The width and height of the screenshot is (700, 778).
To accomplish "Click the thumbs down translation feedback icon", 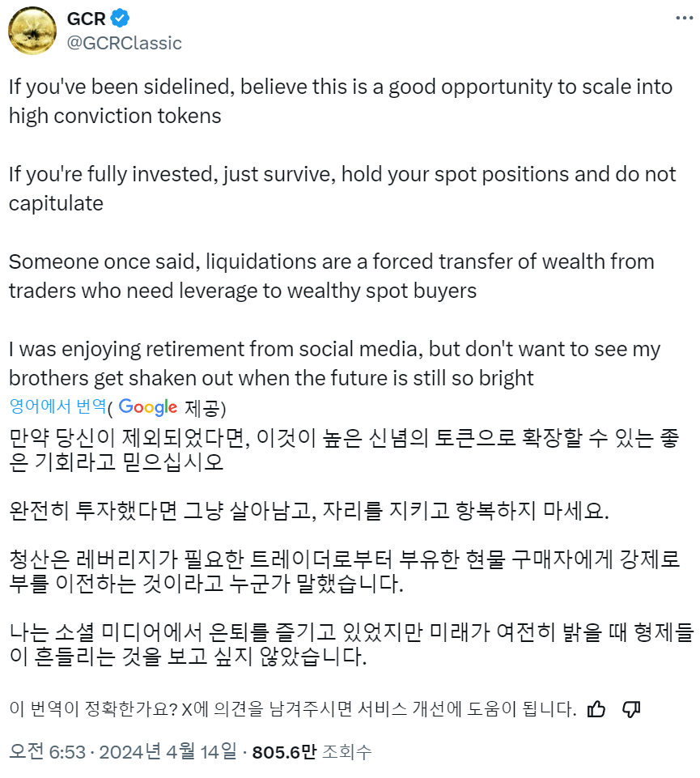I will [631, 710].
